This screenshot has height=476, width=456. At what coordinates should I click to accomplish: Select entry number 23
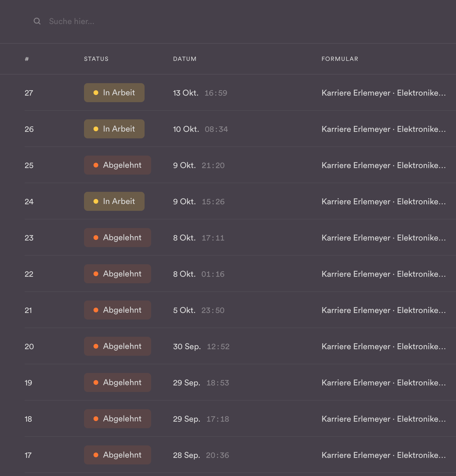tap(29, 238)
